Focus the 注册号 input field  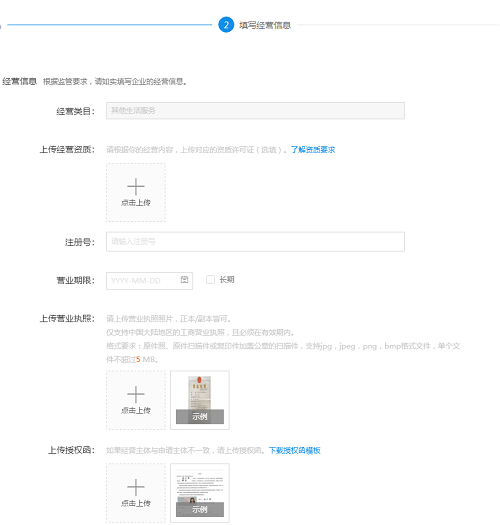point(255,241)
